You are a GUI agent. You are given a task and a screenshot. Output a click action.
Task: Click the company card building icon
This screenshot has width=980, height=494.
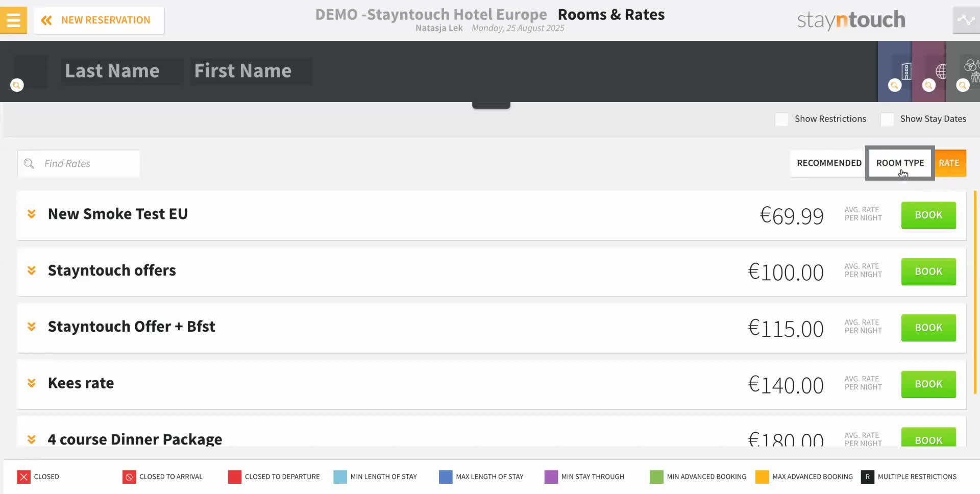pos(906,71)
